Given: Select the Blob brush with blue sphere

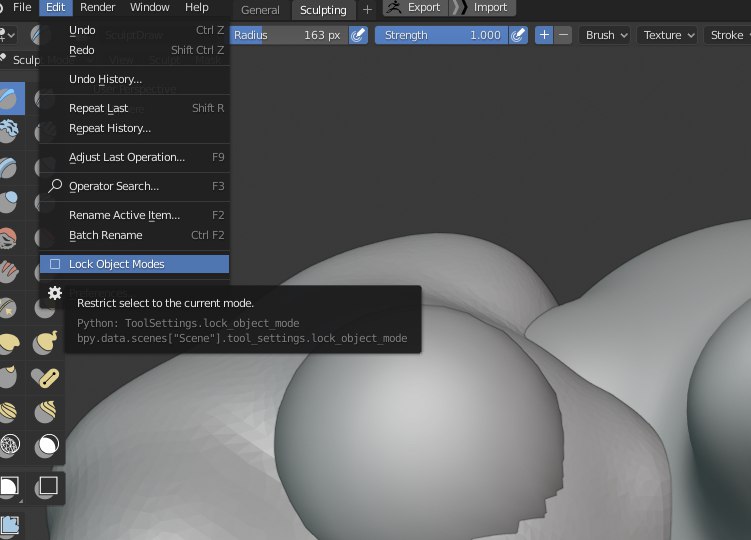Looking at the screenshot, I should [x=9, y=202].
